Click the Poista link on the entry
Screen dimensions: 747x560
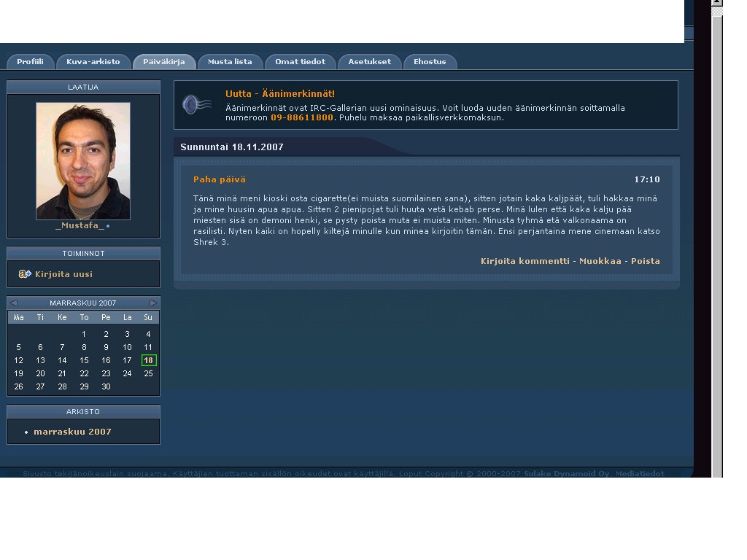tap(646, 261)
